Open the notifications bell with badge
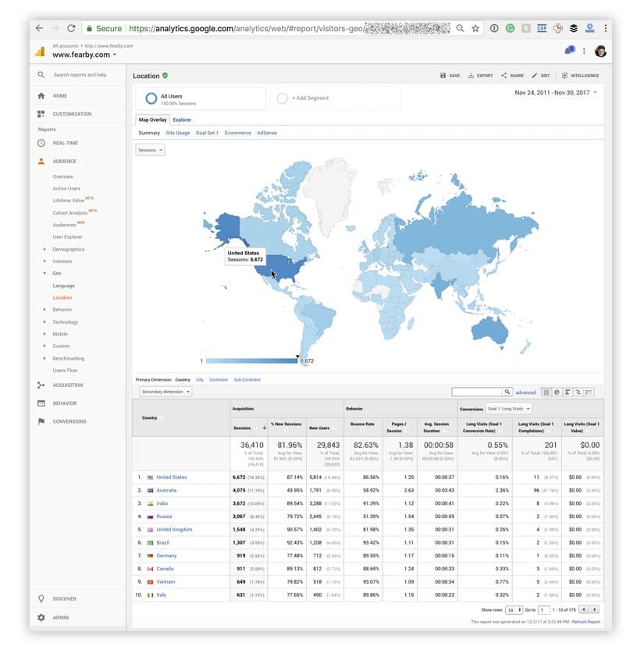Viewport: 644px width, 664px height. (569, 51)
